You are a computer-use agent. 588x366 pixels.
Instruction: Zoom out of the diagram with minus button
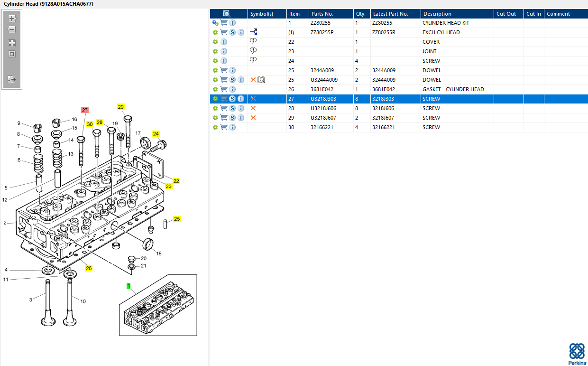click(12, 29)
